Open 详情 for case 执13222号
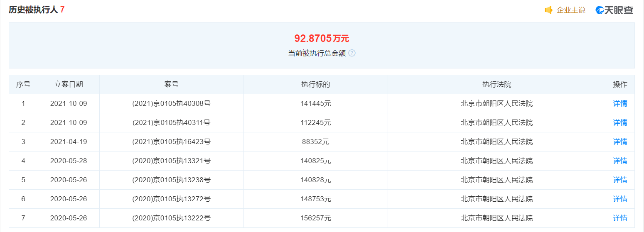The width and height of the screenshot is (644, 232). 620,218
